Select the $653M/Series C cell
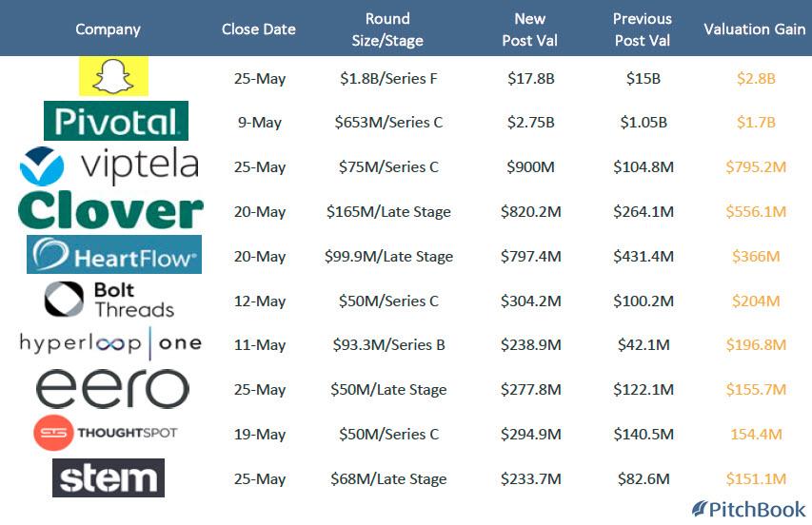The image size is (812, 525). click(388, 123)
